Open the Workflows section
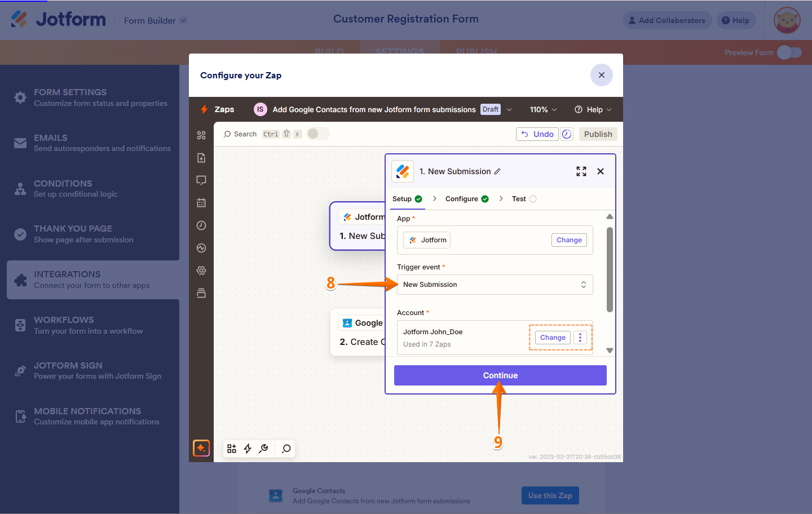Viewport: 812px width, 514px height. click(93, 325)
